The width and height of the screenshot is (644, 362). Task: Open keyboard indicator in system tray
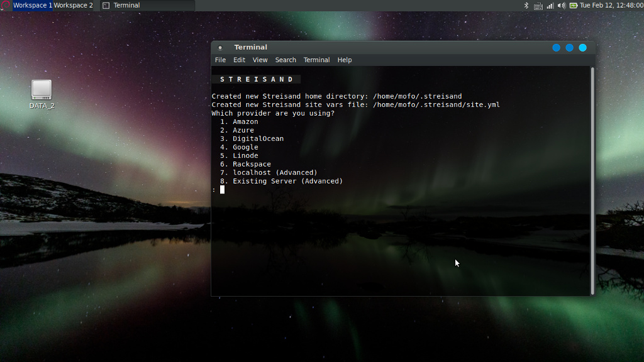click(538, 6)
